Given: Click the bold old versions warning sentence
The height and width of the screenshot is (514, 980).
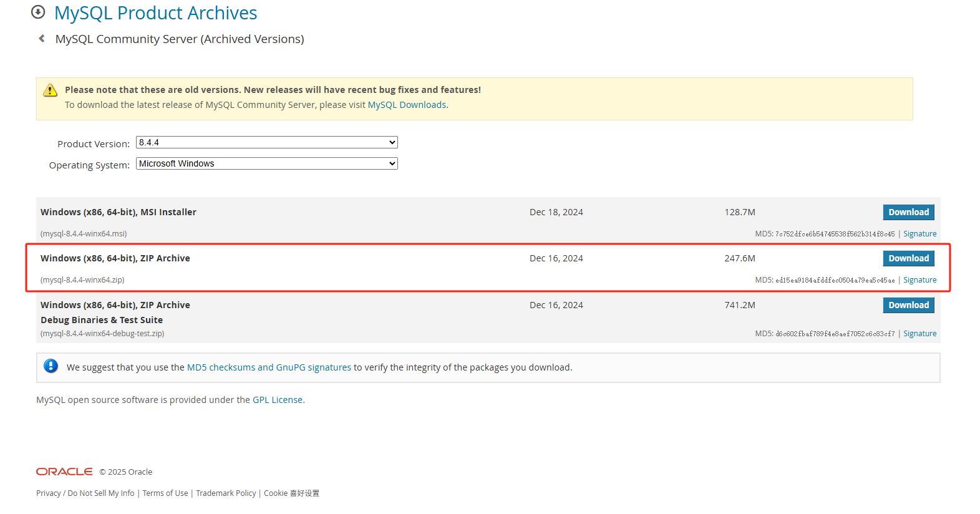Looking at the screenshot, I should tap(273, 90).
